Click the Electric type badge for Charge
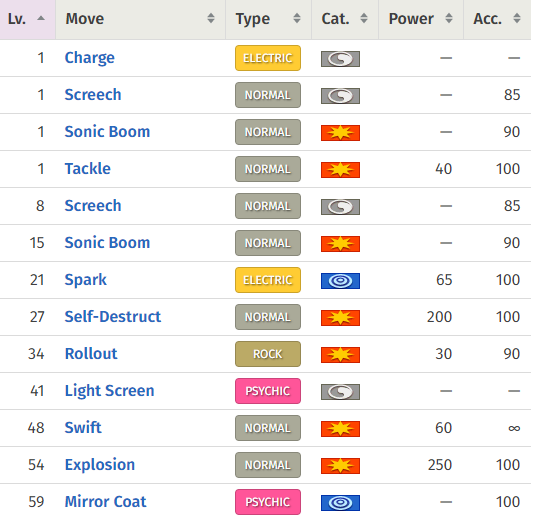 [268, 58]
